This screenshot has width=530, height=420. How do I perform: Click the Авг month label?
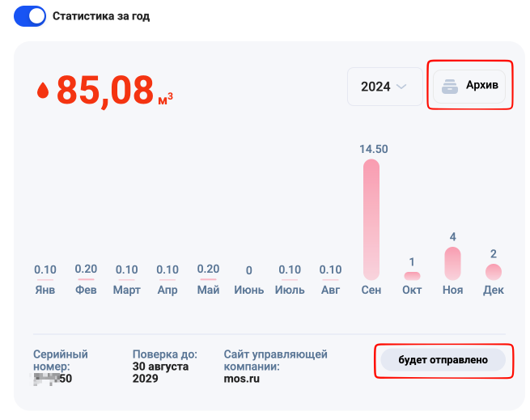[330, 290]
